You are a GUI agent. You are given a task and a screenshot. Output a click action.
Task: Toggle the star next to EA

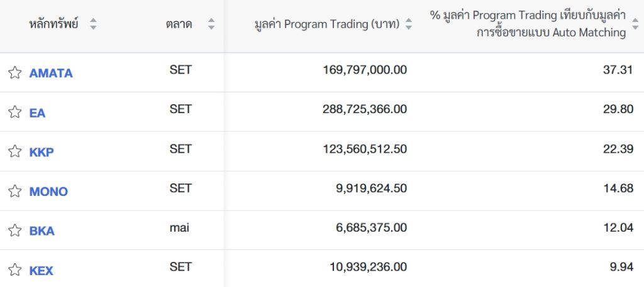click(x=15, y=112)
